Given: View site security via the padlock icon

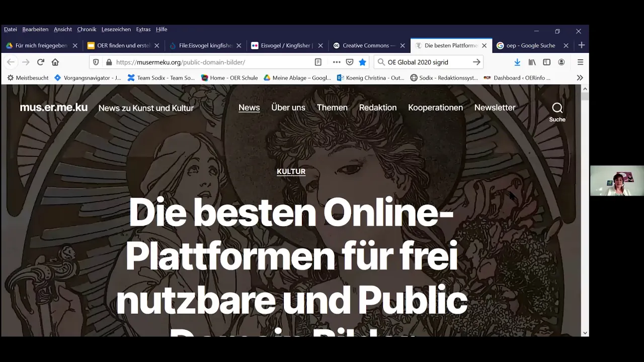Looking at the screenshot, I should [109, 62].
